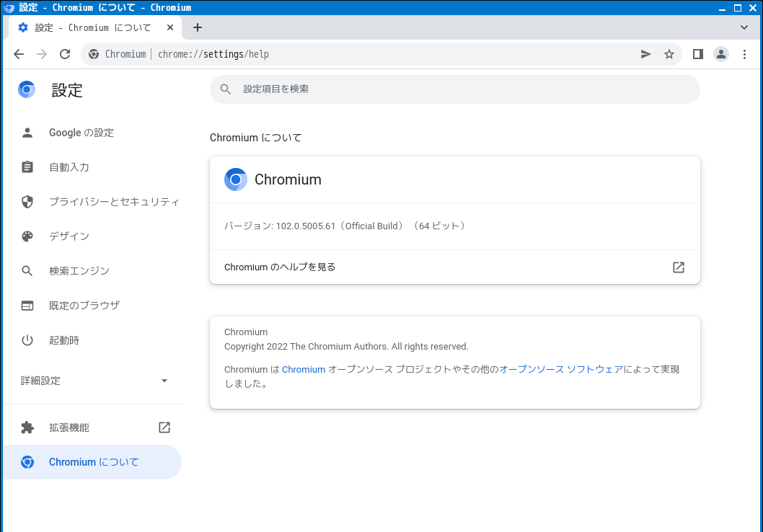Bookmark this page with the star icon

(669, 54)
